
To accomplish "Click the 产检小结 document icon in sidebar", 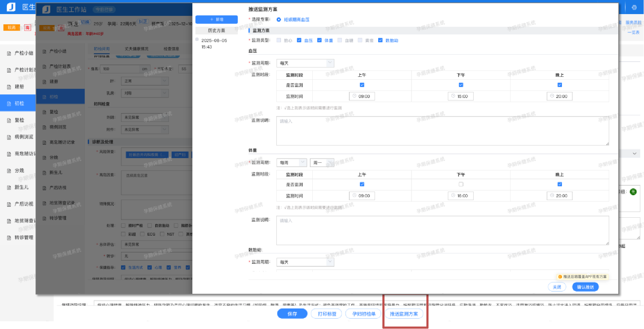I will (9, 53).
